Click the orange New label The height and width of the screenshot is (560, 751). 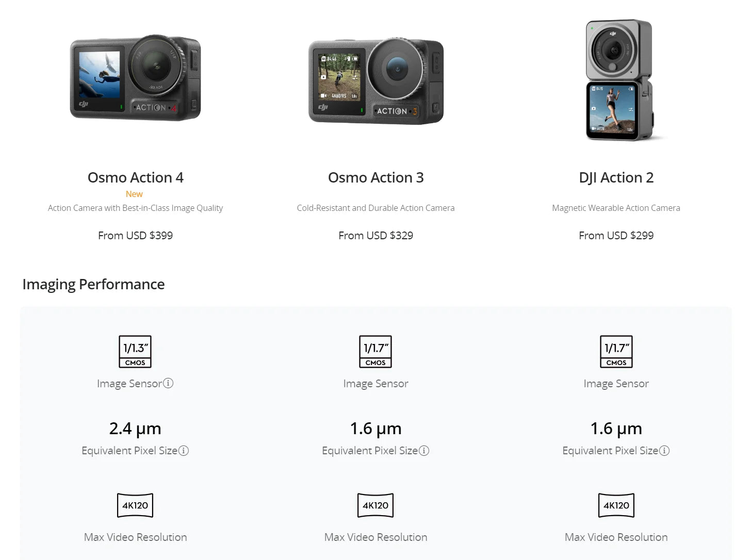pos(134,194)
